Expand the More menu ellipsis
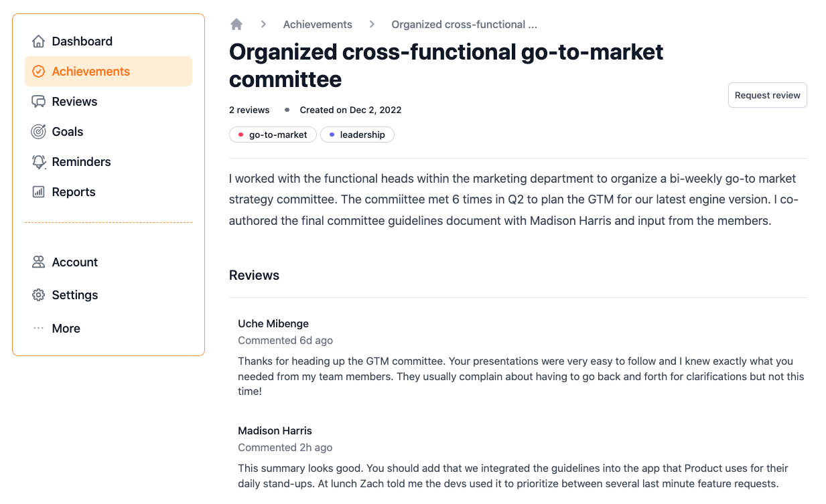826x504 pixels. click(39, 329)
